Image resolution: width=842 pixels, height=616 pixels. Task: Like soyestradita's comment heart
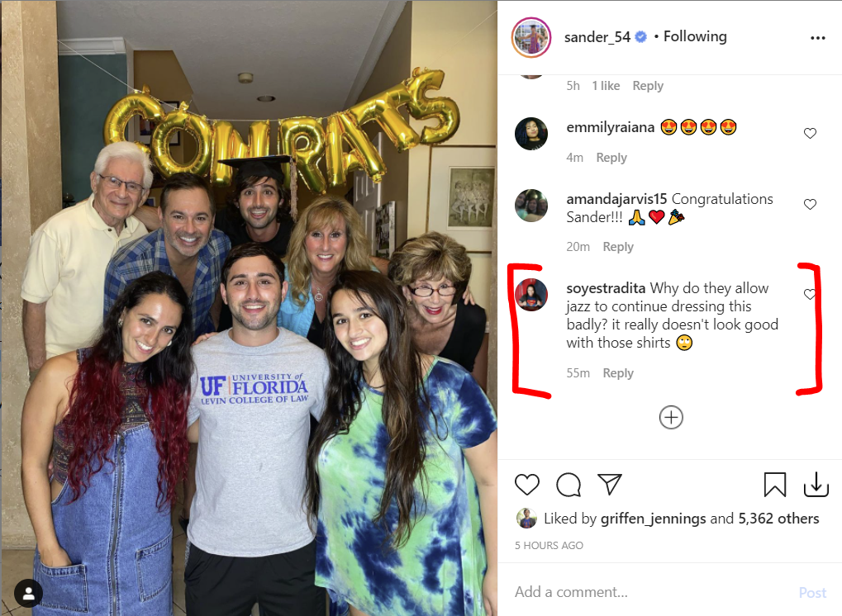click(809, 293)
